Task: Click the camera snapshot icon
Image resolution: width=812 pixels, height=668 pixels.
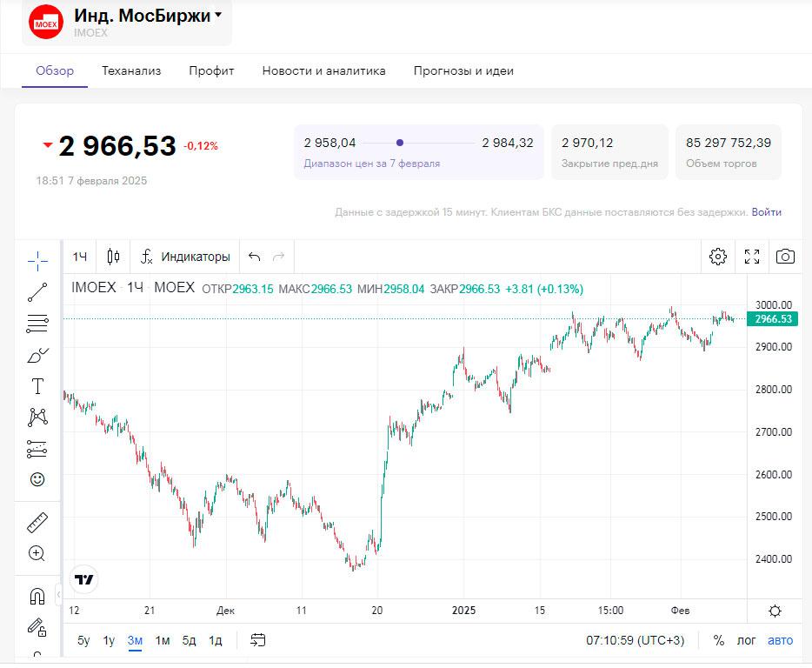Action: coord(785,257)
